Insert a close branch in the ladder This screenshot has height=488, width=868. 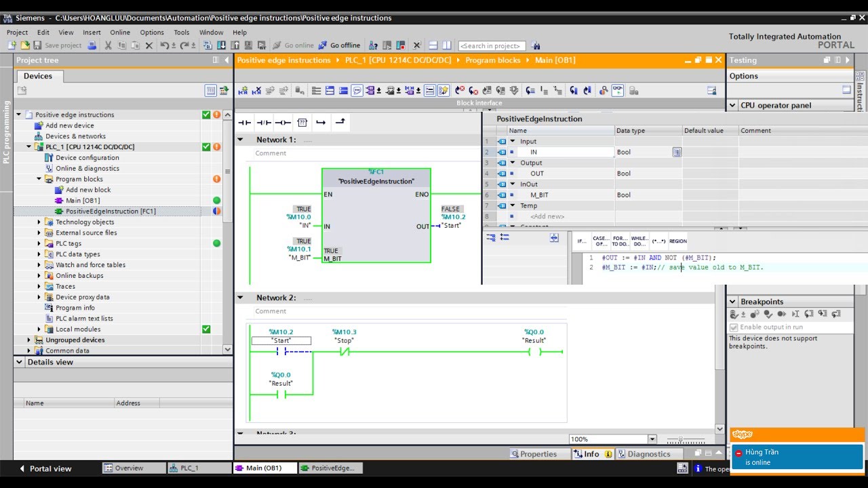pyautogui.click(x=340, y=123)
